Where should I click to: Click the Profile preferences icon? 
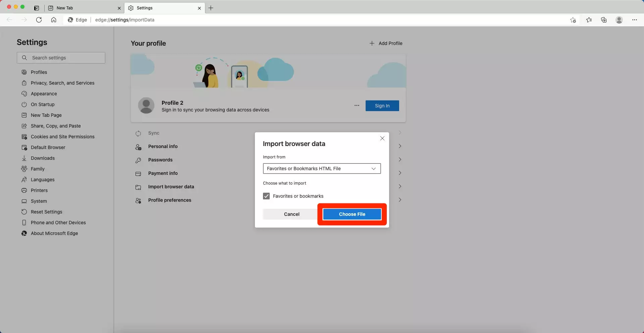(138, 201)
